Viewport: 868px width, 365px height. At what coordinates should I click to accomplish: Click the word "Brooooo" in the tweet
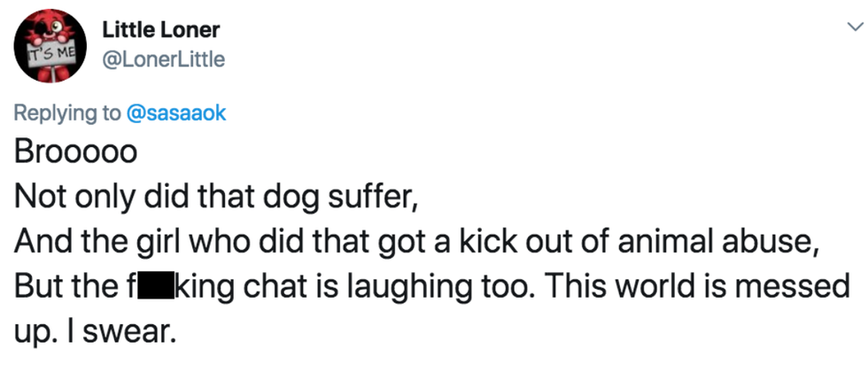(x=76, y=152)
